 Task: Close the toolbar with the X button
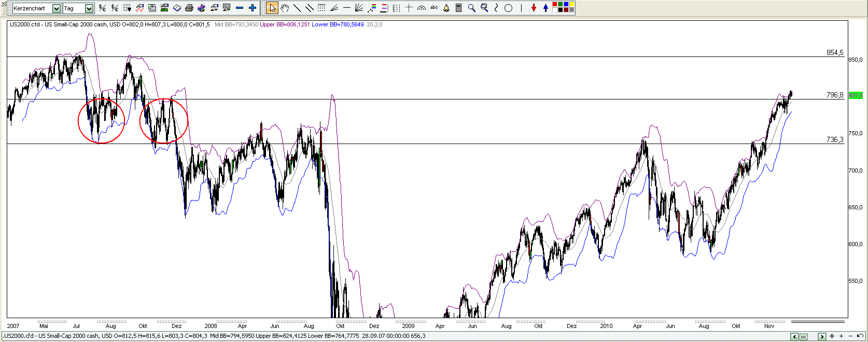[x=3, y=3]
